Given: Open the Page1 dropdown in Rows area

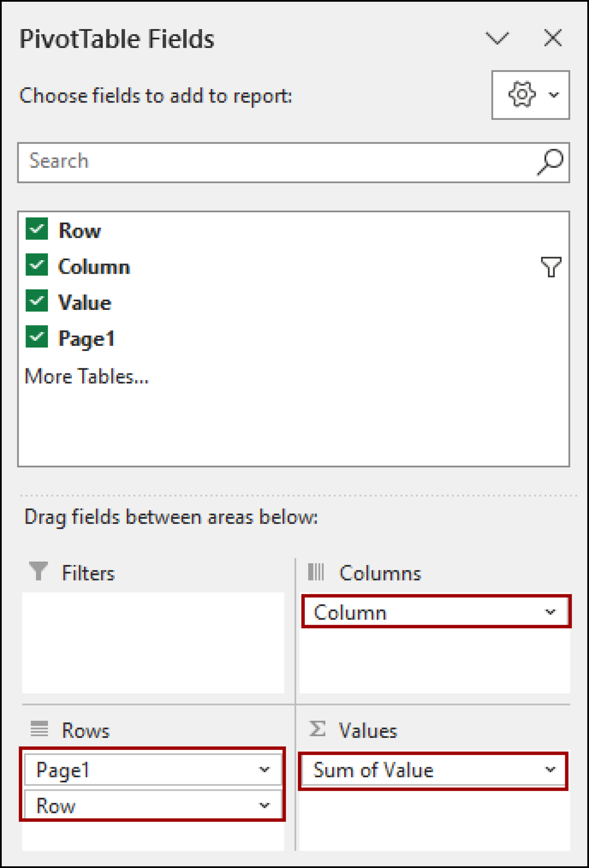Looking at the screenshot, I should click(x=265, y=770).
